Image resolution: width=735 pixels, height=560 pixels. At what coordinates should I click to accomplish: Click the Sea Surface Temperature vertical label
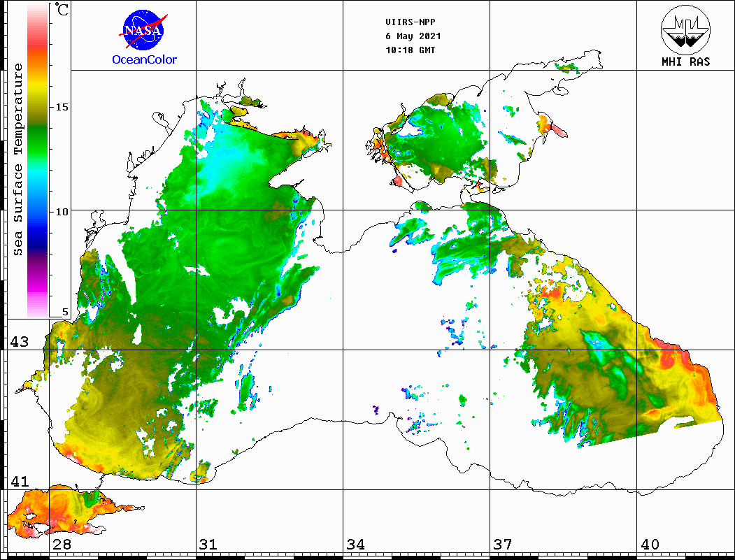tap(17, 160)
